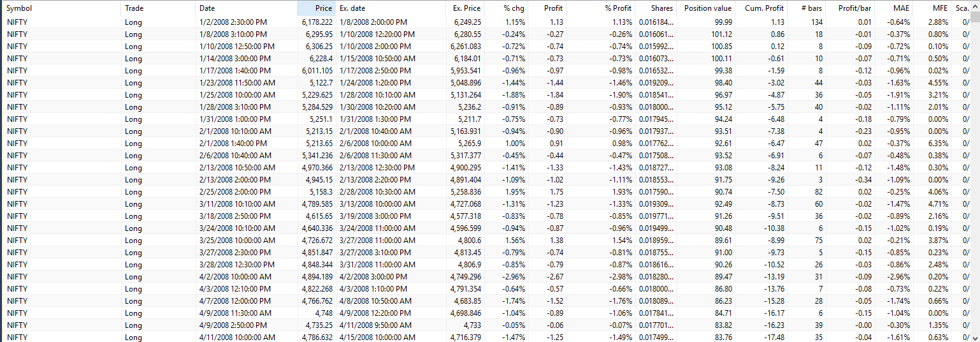Select the MAE value -1.91%
Viewport: 980px width, 342px height.
click(x=898, y=95)
